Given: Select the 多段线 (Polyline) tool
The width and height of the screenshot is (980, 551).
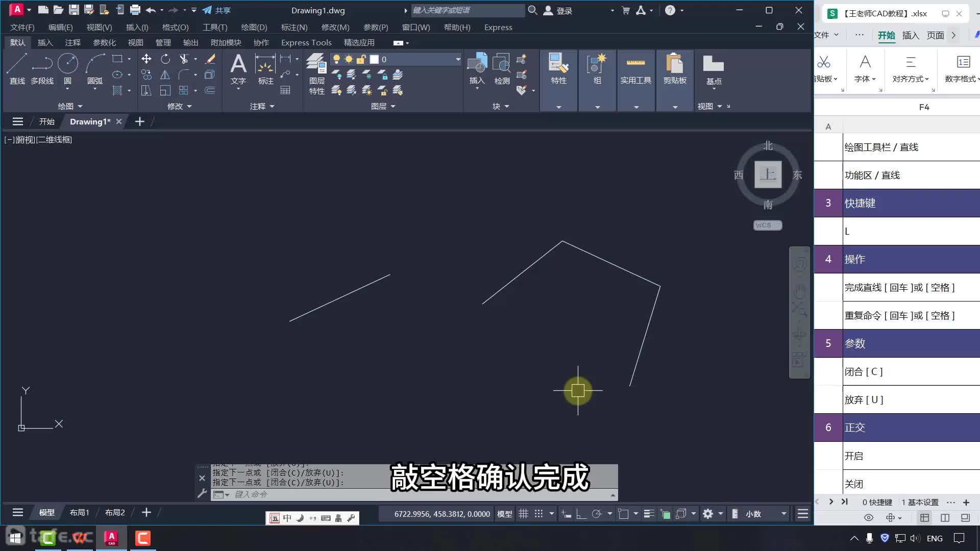Looking at the screenshot, I should tap(42, 69).
